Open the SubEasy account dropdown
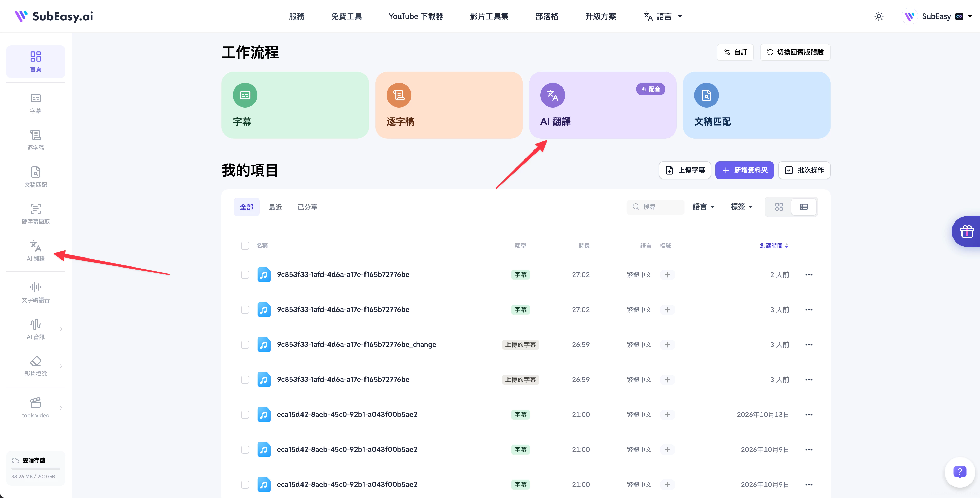 tap(937, 16)
